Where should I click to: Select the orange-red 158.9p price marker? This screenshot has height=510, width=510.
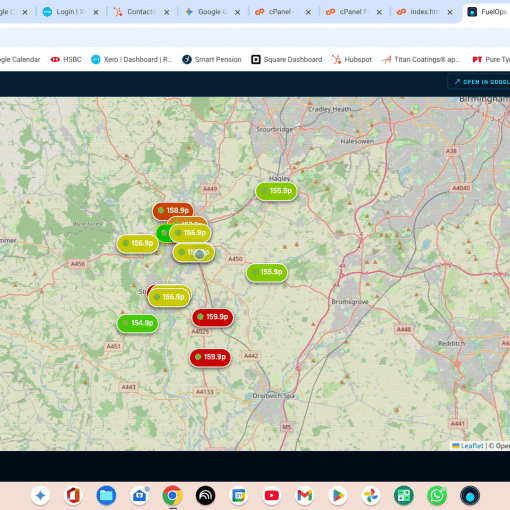173,211
